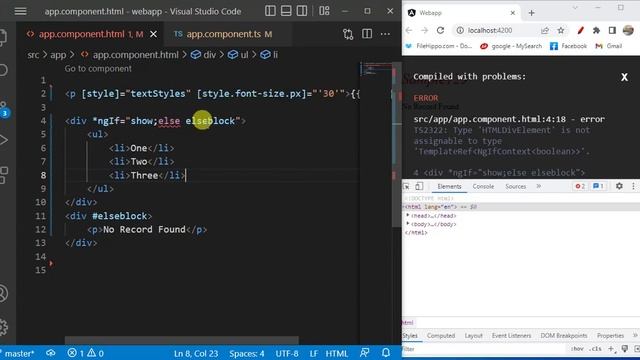Toggle DevTools device toolbar
This screenshot has width=640, height=360.
(x=419, y=187)
